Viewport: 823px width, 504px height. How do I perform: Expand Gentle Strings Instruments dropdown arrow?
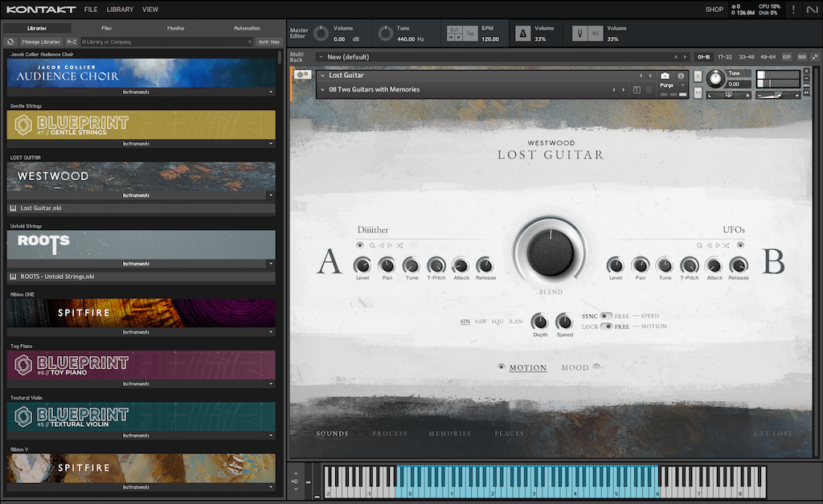[271, 143]
